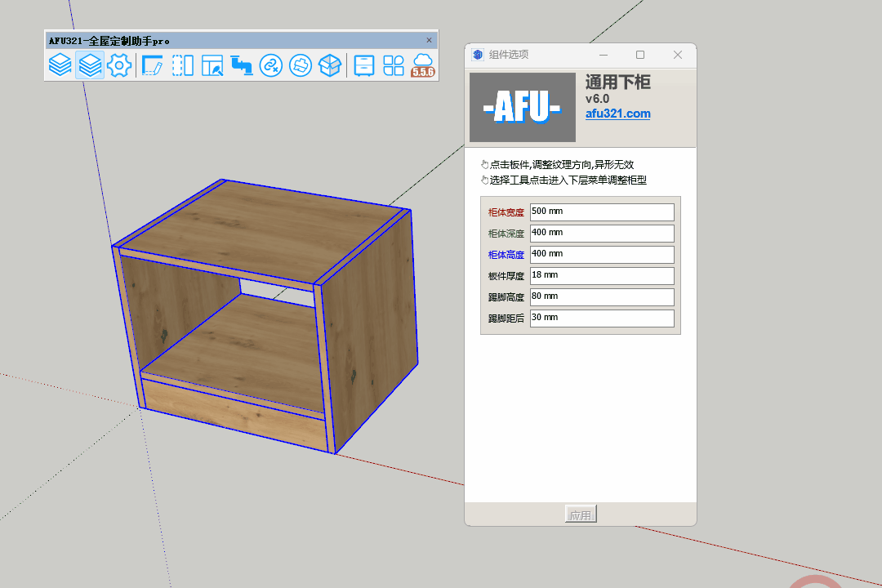Click the dashed panel split icon

click(x=182, y=65)
